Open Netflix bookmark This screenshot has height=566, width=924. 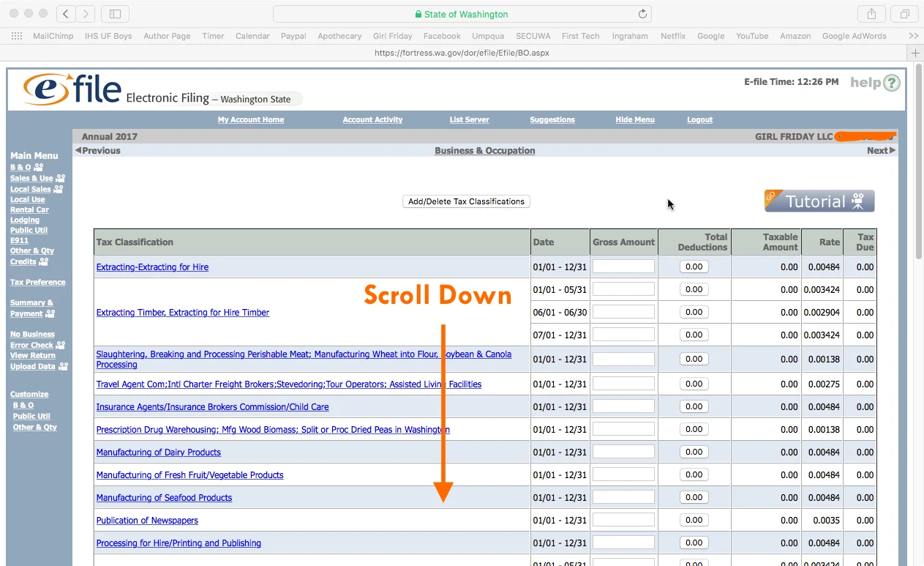[673, 36]
